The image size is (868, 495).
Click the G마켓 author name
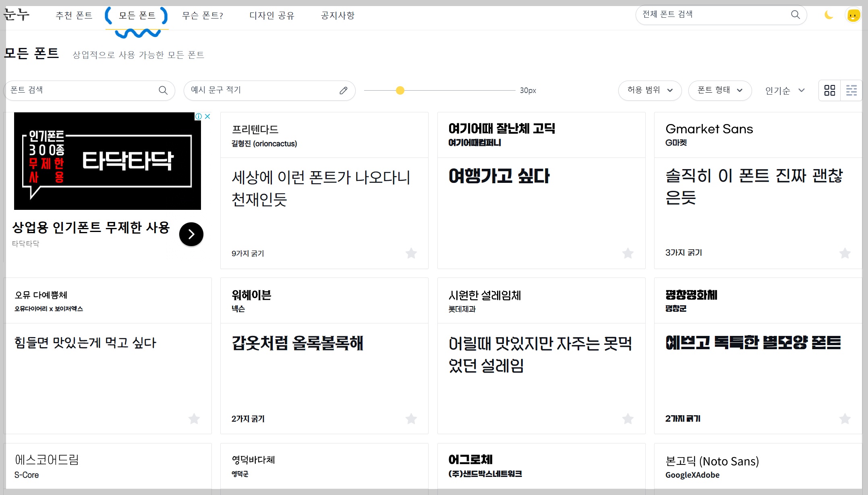pos(676,143)
